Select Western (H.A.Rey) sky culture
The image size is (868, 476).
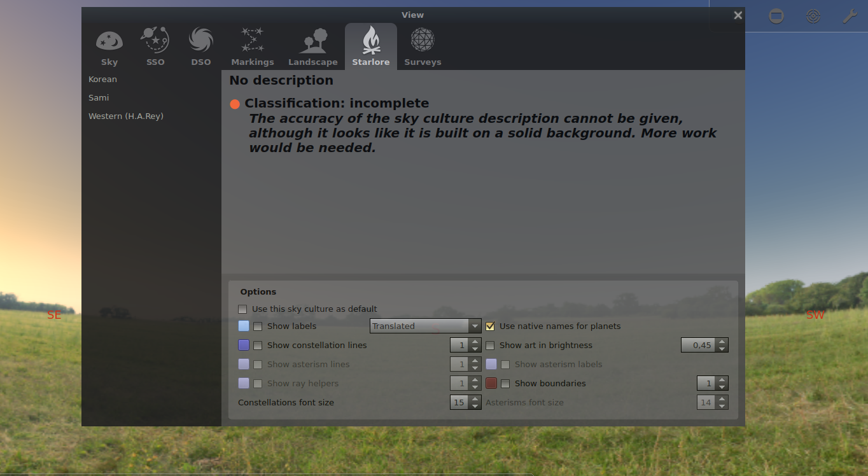coord(126,116)
